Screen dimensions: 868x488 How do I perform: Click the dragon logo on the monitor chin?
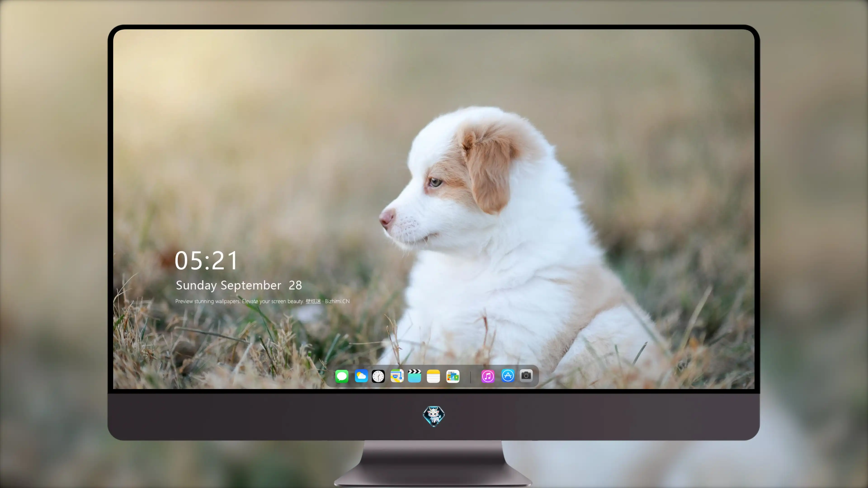coord(434,416)
